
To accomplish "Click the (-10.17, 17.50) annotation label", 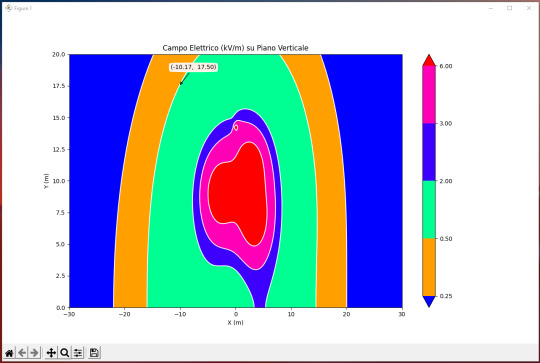I will pyautogui.click(x=193, y=67).
